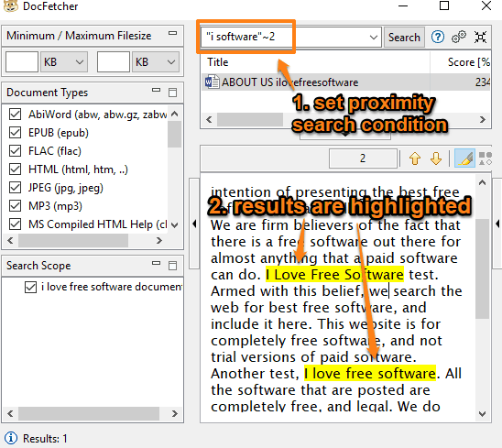502x448 pixels.
Task: Click the 'Results: 1' status text
Action: [x=45, y=438]
